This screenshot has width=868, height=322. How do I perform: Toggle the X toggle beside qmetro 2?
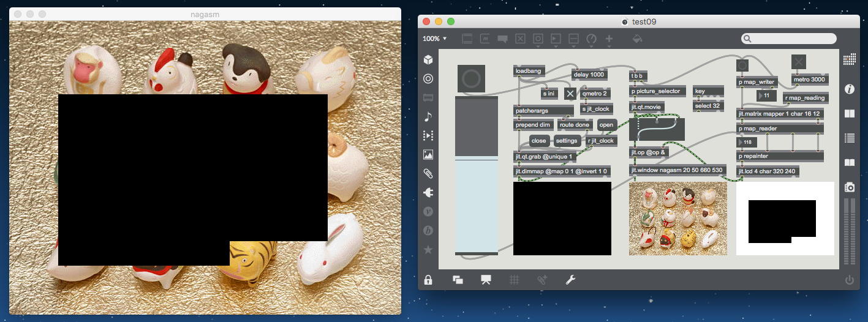point(570,94)
